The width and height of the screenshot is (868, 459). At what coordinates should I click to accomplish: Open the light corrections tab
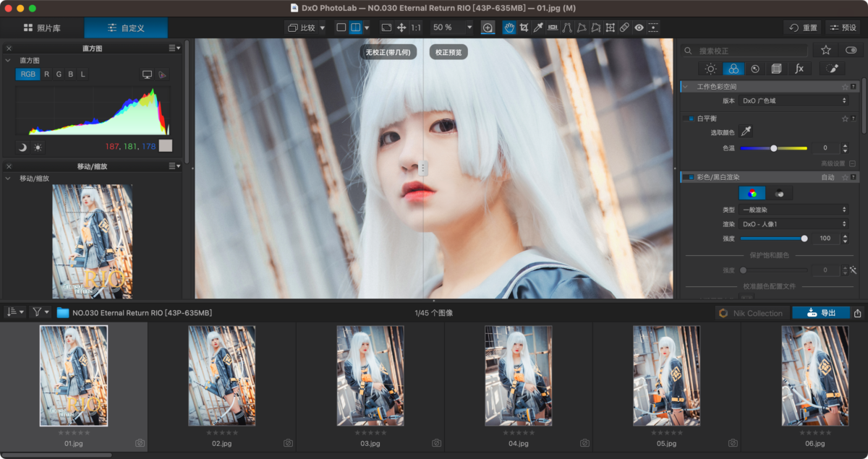(711, 69)
